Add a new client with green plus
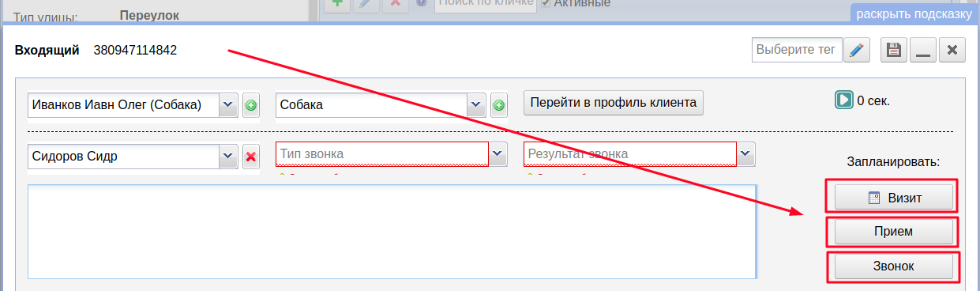980x291 pixels. coord(251,104)
